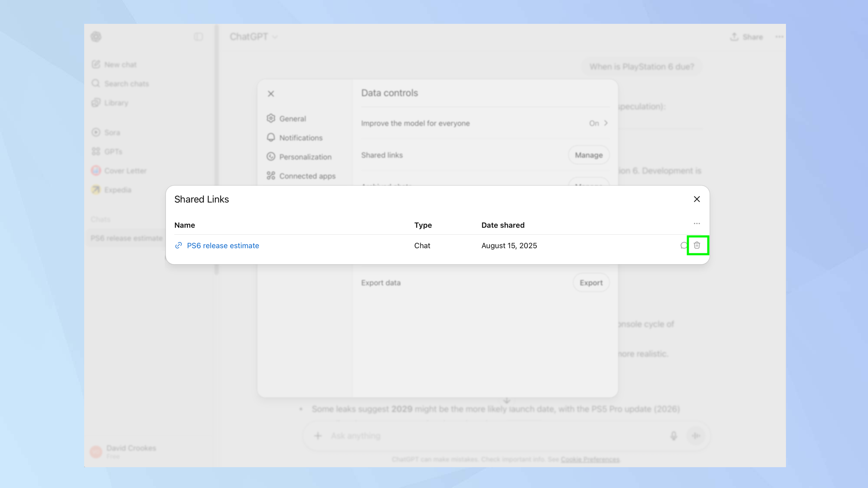Screen dimensions: 868x488
Task: Open source chat from the shared link row
Action: 684,245
